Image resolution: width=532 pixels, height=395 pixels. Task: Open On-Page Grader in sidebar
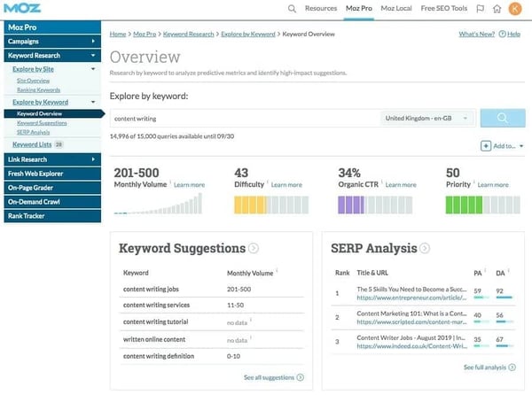click(x=52, y=188)
